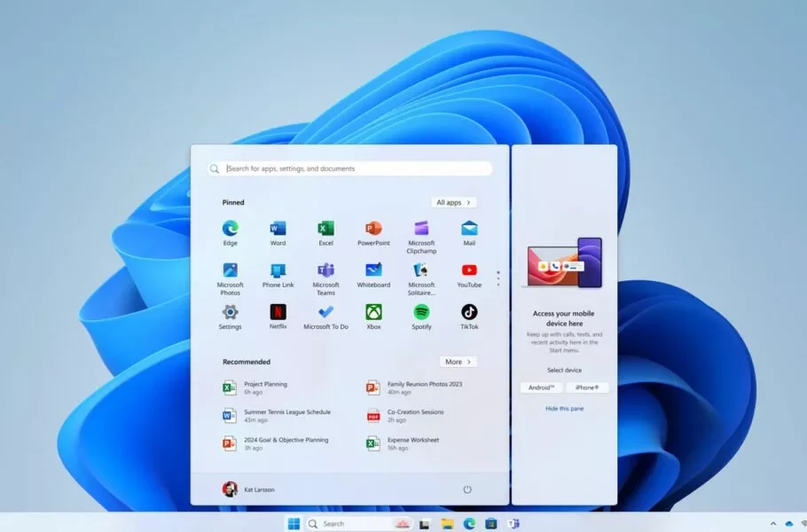This screenshot has height=532, width=807.
Task: Click the pinned apps page indicator dots
Action: [x=498, y=278]
